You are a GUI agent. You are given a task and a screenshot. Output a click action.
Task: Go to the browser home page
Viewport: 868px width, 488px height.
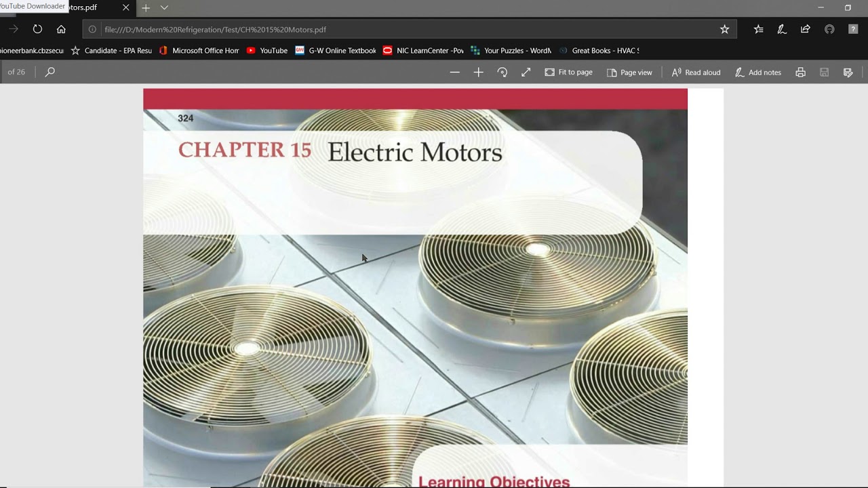point(61,29)
